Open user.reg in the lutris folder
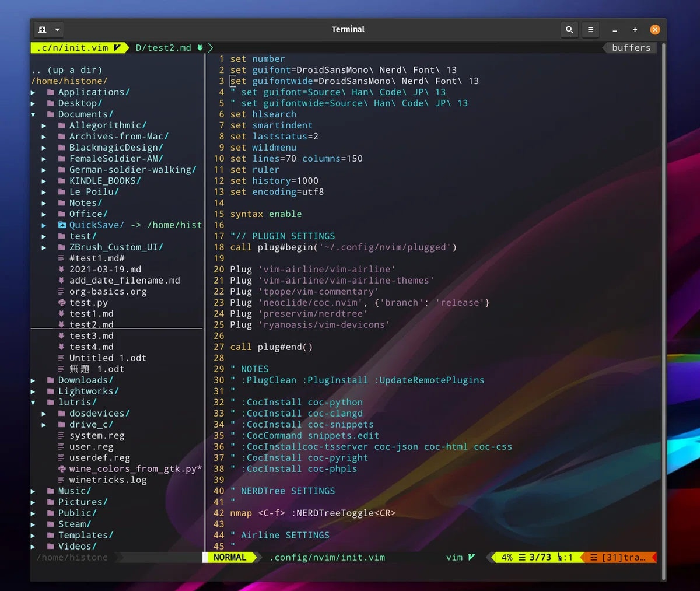700x591 pixels. (x=92, y=447)
